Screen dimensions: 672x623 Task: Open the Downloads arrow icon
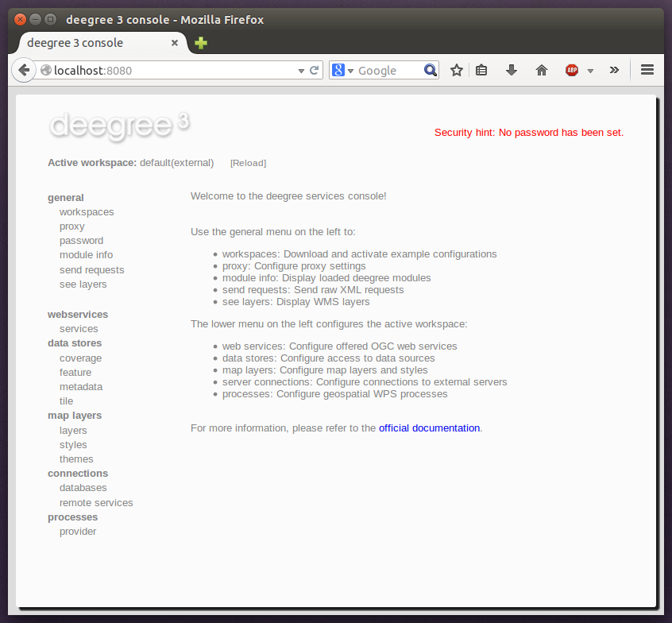pos(511,70)
